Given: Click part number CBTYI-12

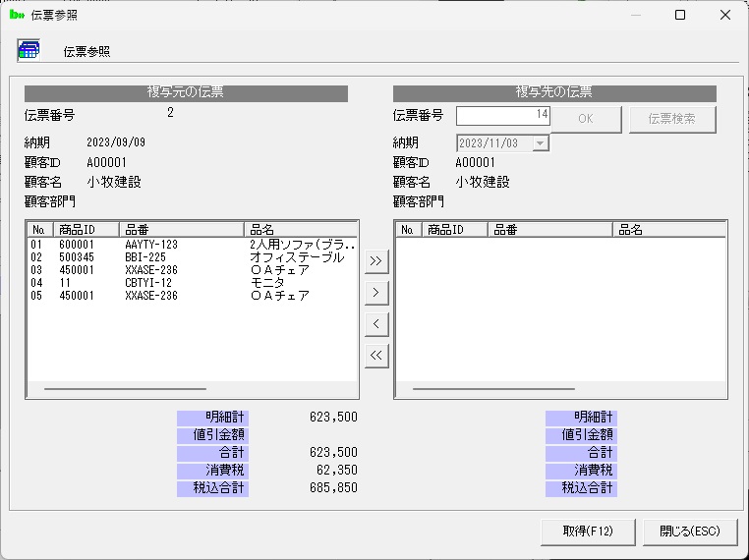Looking at the screenshot, I should (x=148, y=283).
